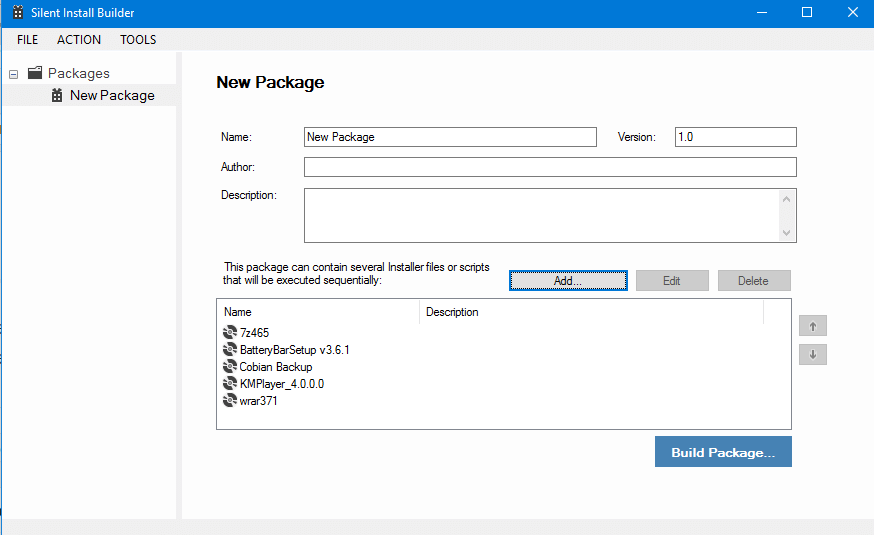Focus the Version input field
Viewport: 874px width, 535px height.
[736, 137]
